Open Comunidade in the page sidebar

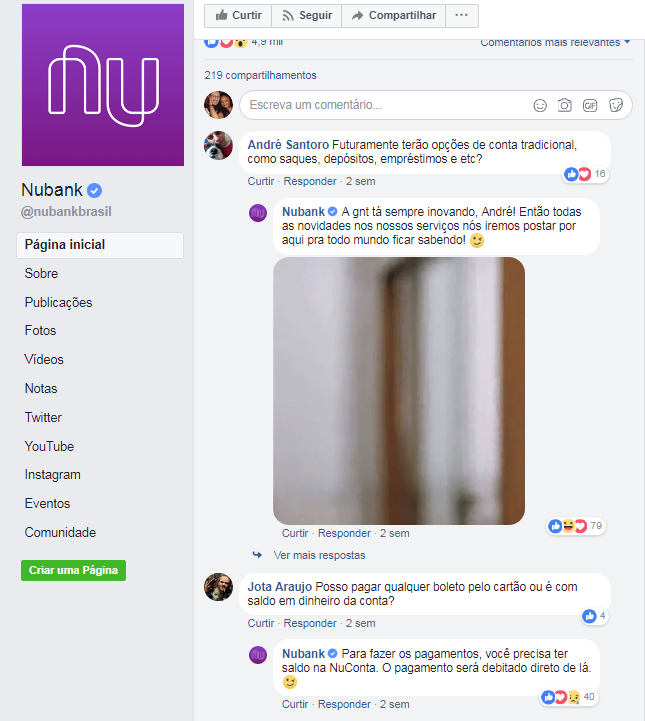(60, 532)
